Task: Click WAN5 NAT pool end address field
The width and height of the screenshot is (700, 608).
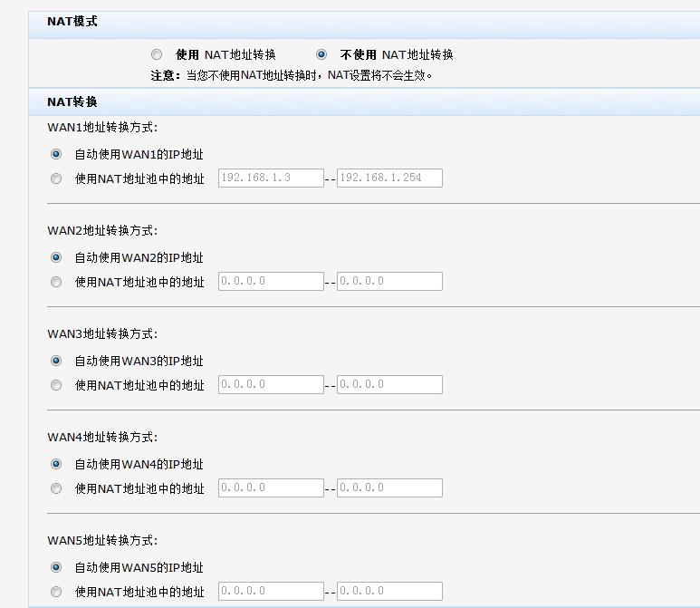Action: coord(389,591)
